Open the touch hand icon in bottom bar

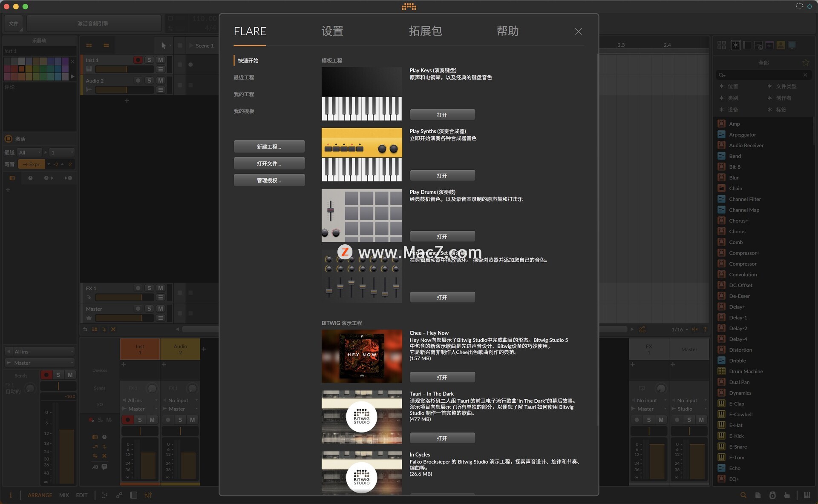[786, 495]
